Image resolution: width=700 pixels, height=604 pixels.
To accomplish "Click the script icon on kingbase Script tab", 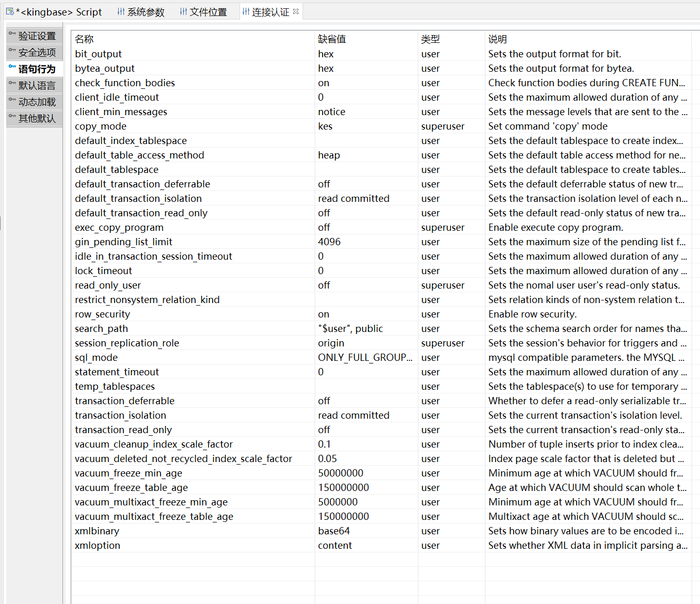I will (10, 11).
